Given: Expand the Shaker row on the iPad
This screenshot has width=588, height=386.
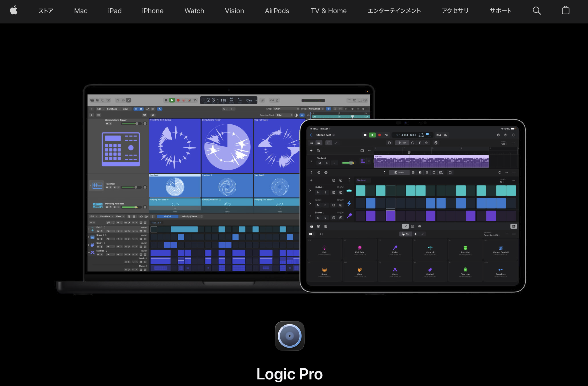Looking at the screenshot, I should 310,216.
